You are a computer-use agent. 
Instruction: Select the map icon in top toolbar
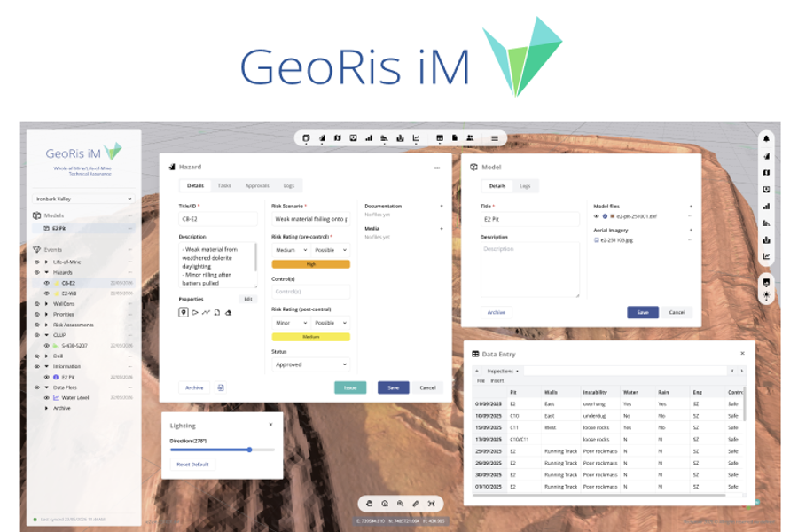tap(338, 138)
